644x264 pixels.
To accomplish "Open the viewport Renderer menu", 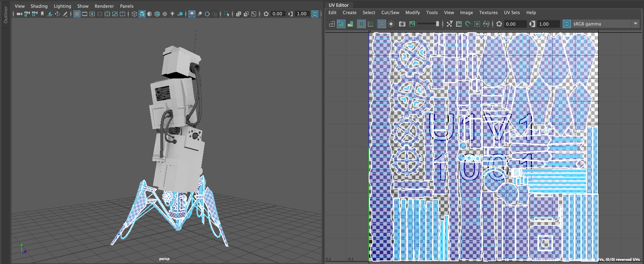I will 104,6.
